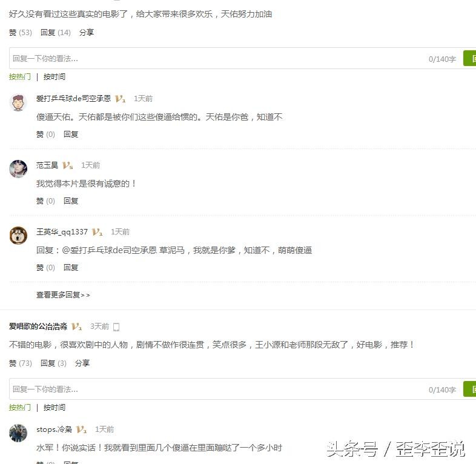Click 范玉昊's profile avatar
Screen dimensions: 476x464
tap(18, 169)
